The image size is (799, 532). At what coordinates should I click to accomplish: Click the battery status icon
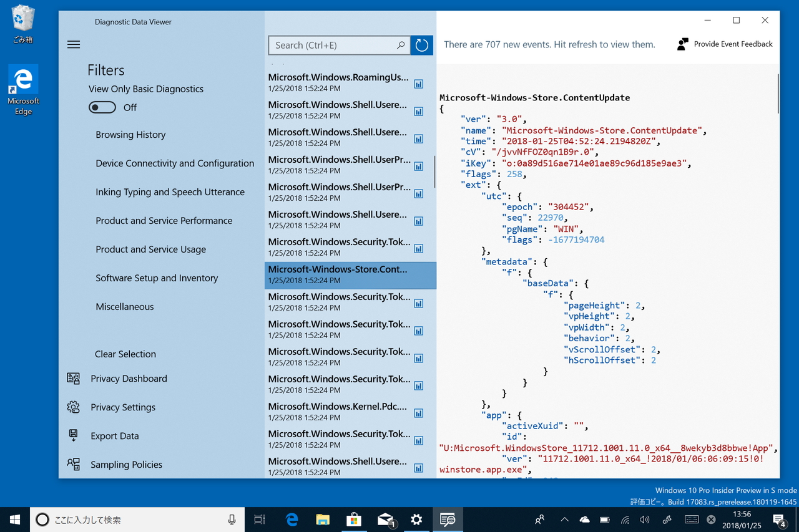tap(604, 520)
